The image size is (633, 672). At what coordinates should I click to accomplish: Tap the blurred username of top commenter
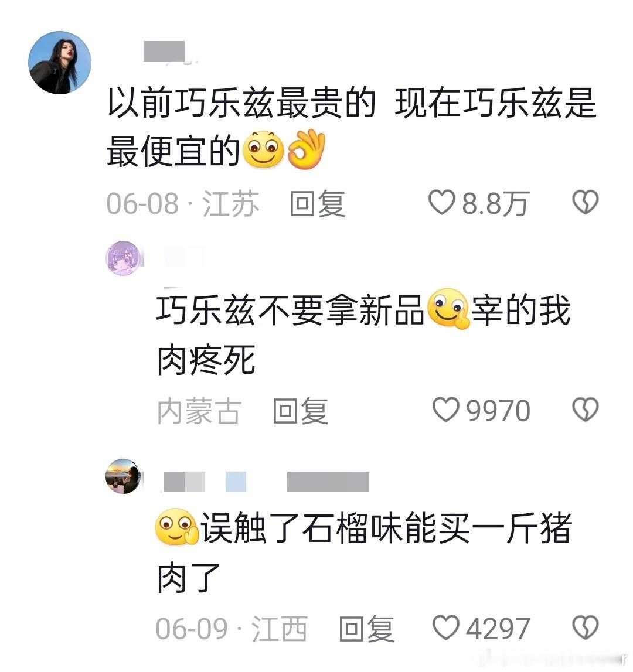point(164,52)
